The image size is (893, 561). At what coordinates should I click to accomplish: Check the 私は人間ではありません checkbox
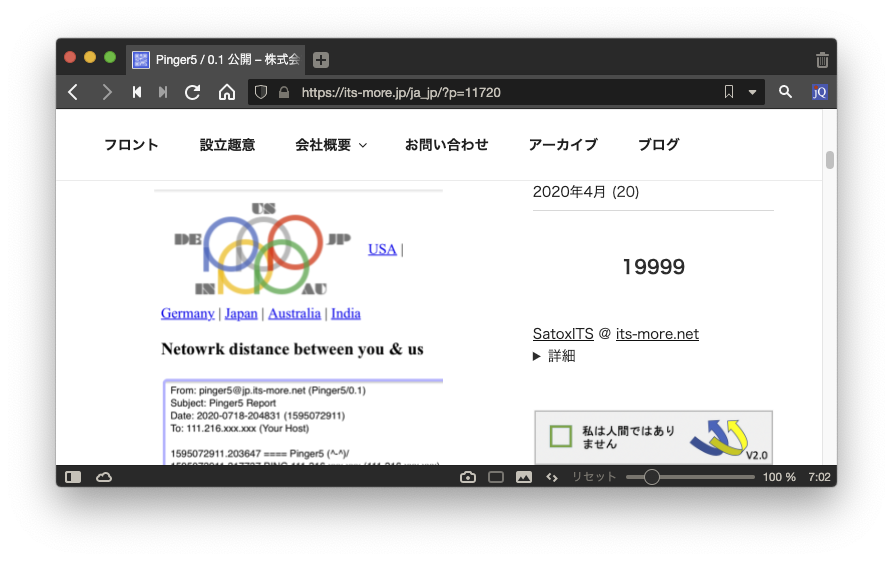tap(561, 437)
